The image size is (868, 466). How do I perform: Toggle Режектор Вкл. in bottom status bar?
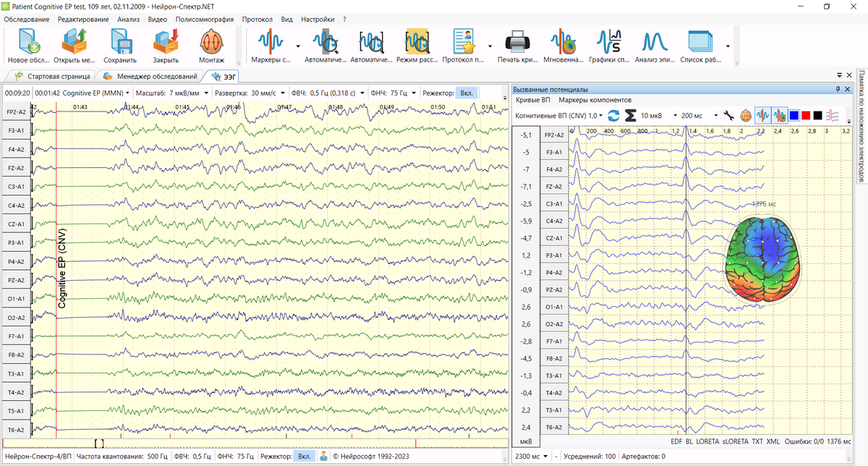pos(305,457)
